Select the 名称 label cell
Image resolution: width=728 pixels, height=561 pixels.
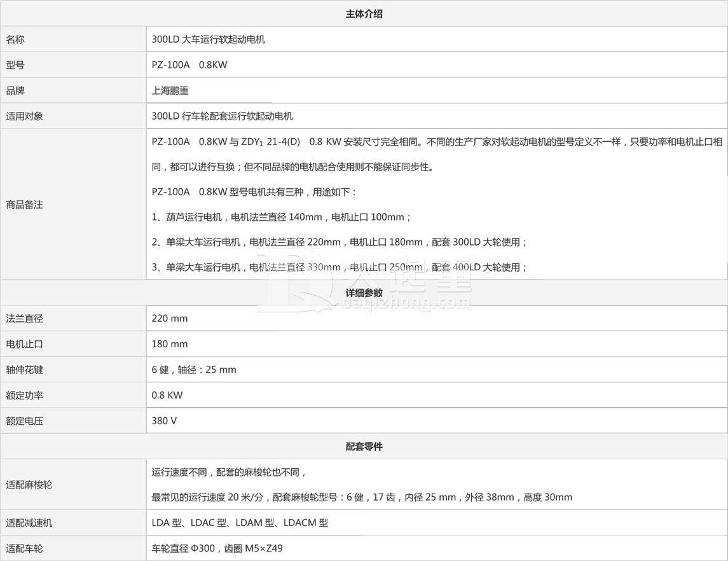[73, 39]
